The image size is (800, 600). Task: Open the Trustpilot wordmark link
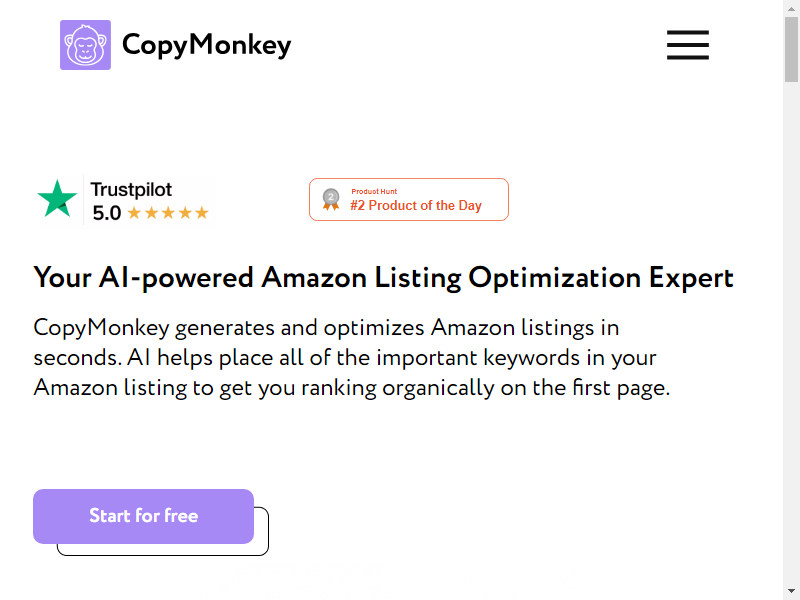pos(131,189)
